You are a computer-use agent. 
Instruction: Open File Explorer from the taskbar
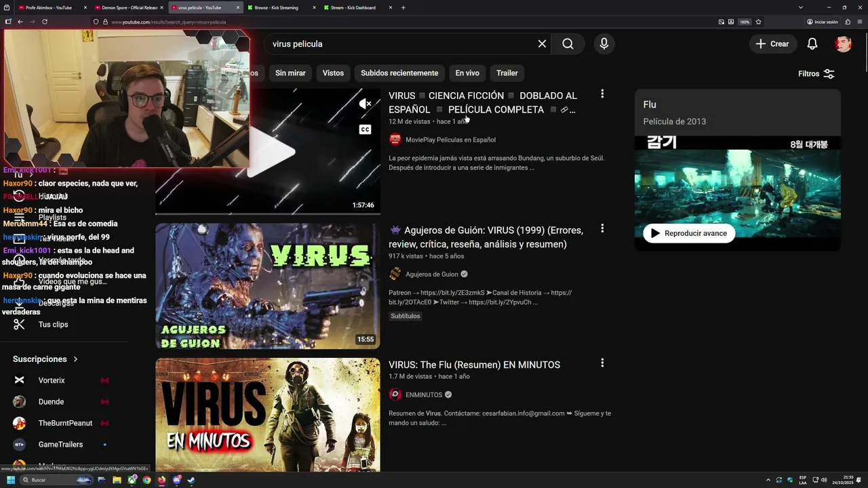(x=117, y=480)
